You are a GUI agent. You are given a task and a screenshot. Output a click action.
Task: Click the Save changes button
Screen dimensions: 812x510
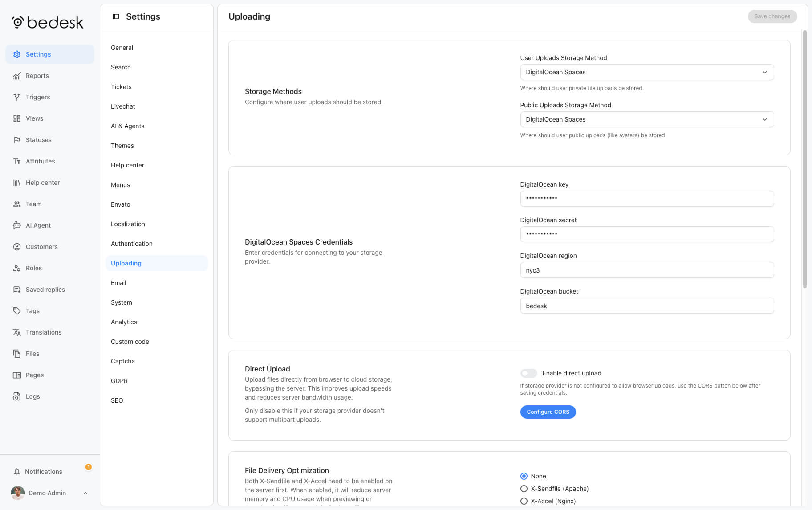coord(772,16)
